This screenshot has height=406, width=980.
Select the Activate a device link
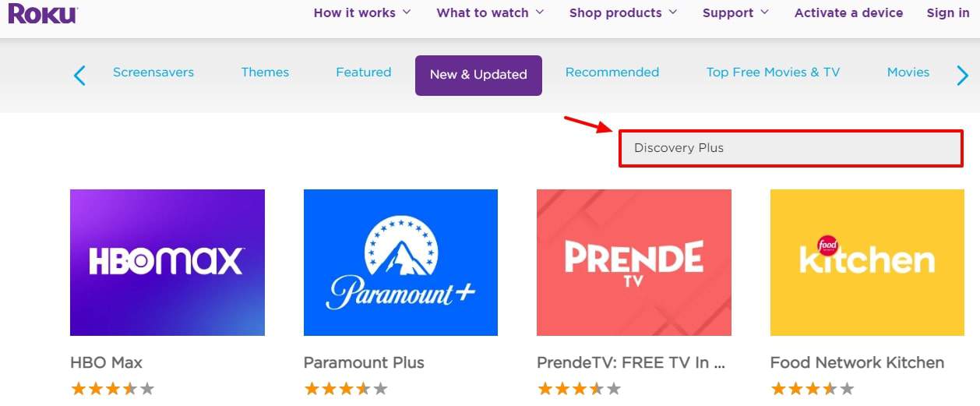848,12
